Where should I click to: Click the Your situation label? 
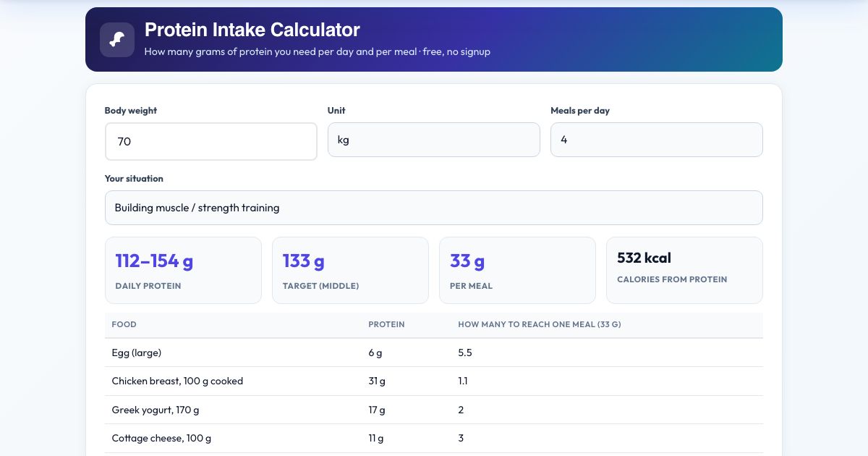[134, 179]
